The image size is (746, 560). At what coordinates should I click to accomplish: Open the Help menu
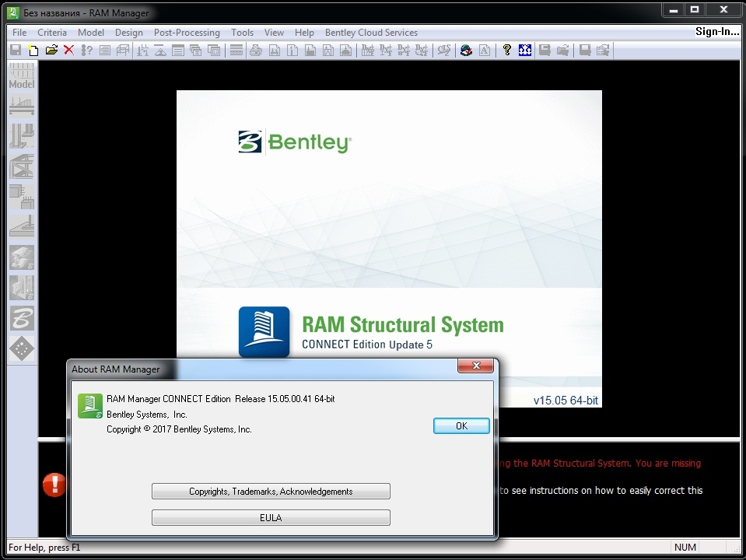304,33
